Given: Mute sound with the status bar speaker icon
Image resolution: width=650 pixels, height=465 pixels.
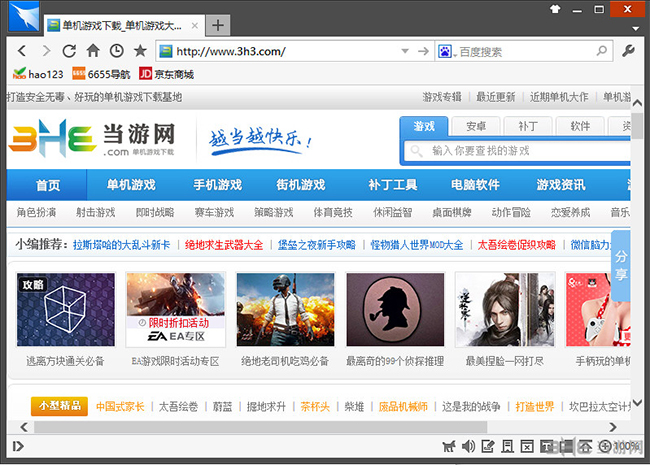Looking at the screenshot, I should pos(468,446).
